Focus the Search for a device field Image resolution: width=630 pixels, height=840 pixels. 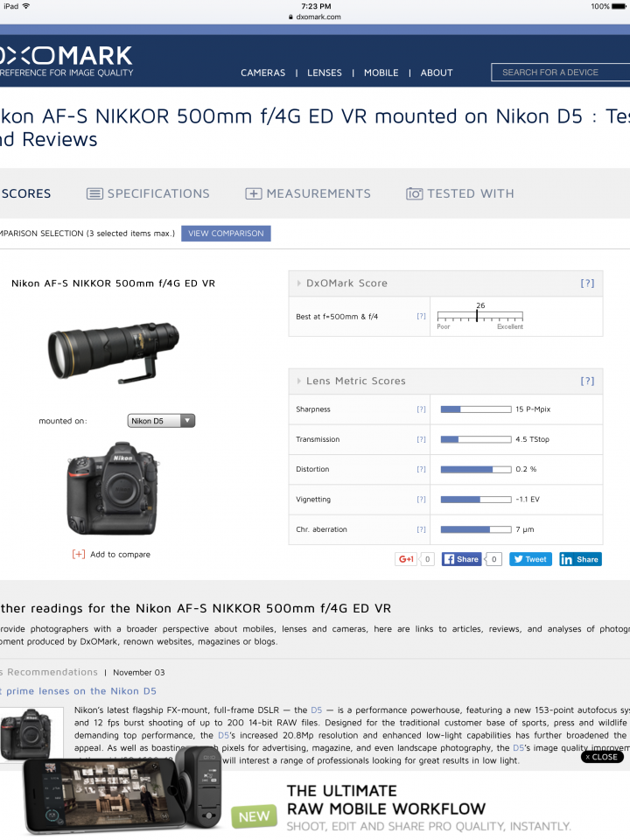560,73
